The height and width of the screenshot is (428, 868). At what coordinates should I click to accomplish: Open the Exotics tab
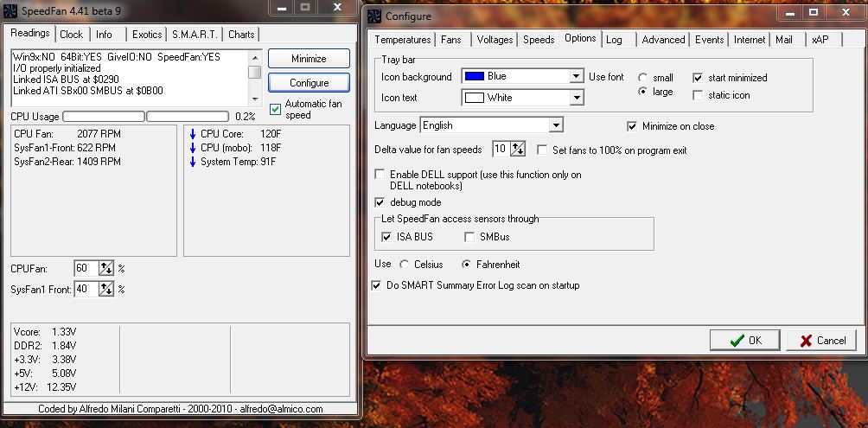coord(147,35)
